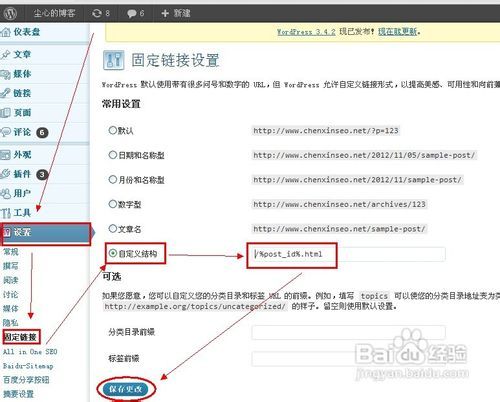Click the 插件 plugin icon

coord(5,174)
